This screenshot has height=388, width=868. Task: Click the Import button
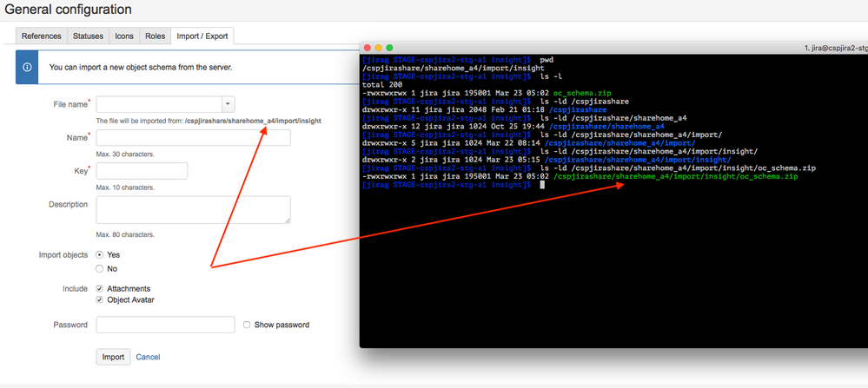coord(114,357)
